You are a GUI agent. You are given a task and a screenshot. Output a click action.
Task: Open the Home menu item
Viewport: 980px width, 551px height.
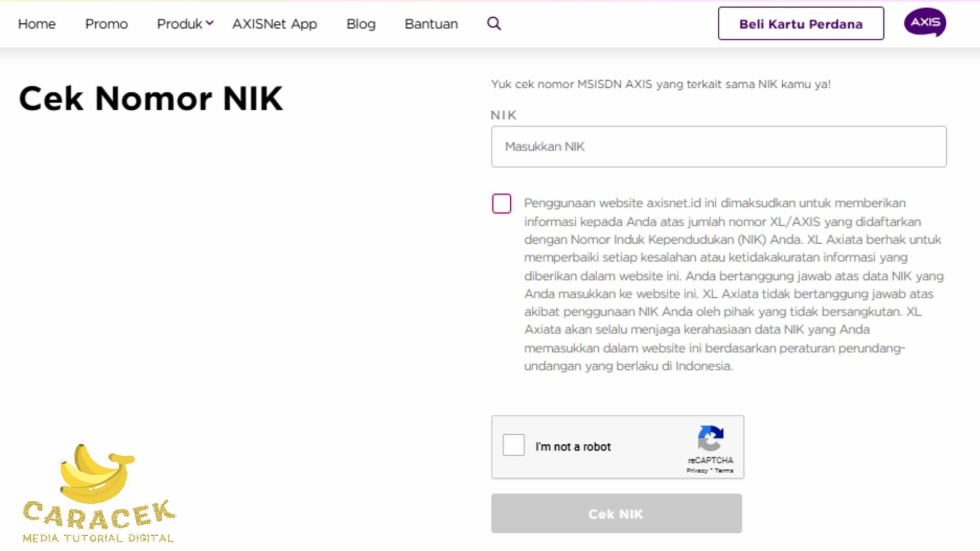37,24
